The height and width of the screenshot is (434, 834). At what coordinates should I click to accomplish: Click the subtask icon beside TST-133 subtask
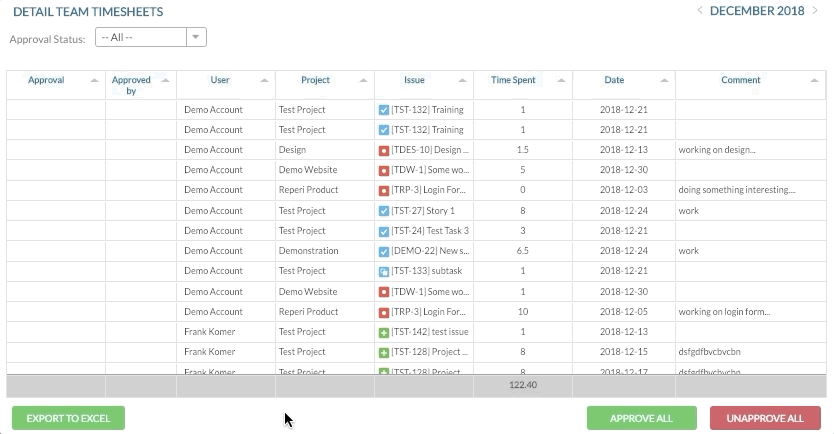point(384,271)
